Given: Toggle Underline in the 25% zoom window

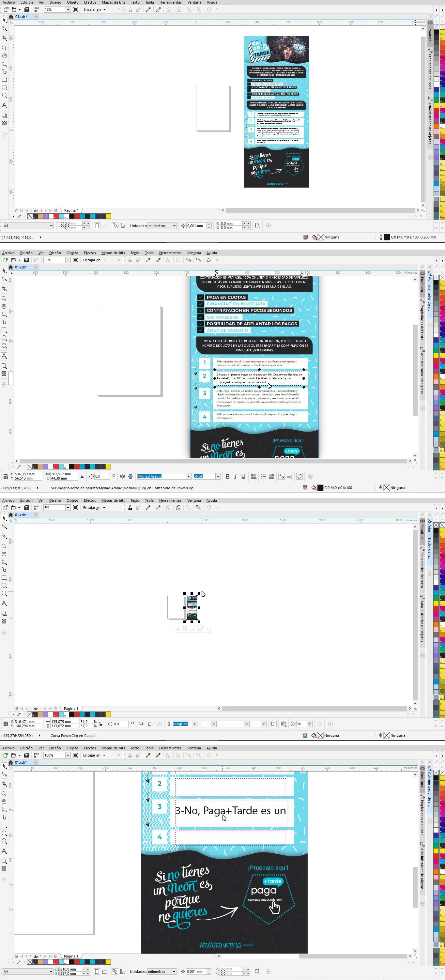Looking at the screenshot, I should point(243,476).
